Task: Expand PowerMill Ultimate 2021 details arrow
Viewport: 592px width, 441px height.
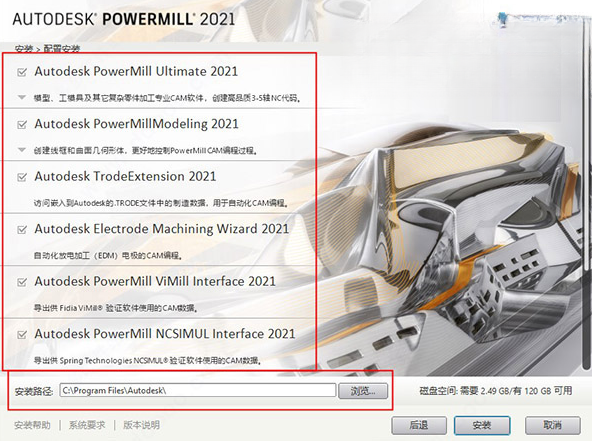Action: click(x=22, y=98)
